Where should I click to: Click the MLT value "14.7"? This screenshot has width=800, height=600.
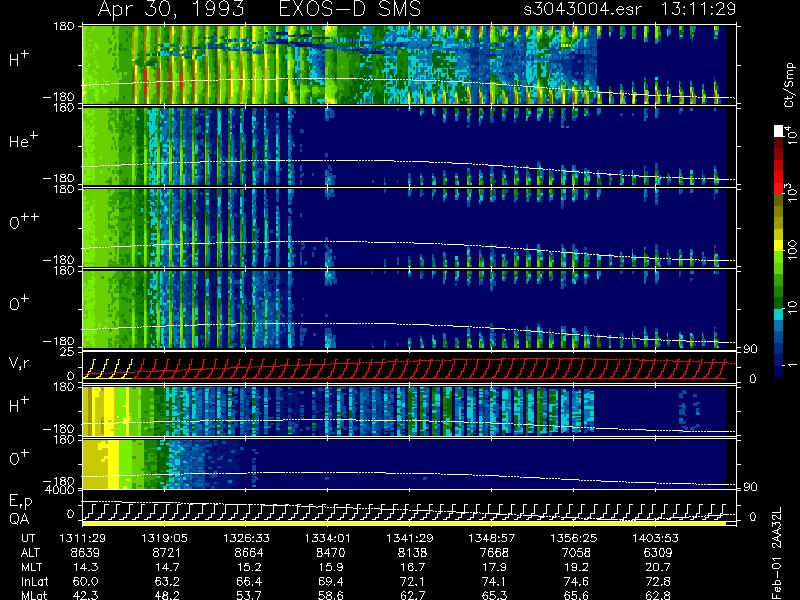point(168,567)
